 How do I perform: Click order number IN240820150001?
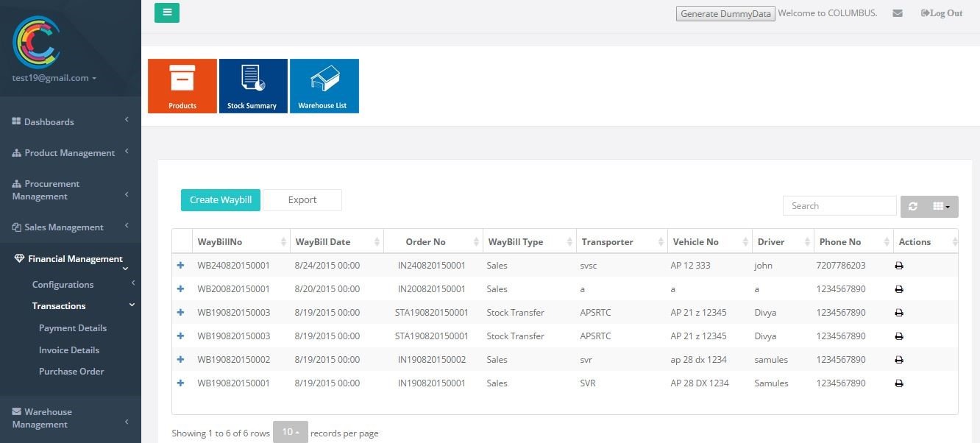tap(432, 266)
